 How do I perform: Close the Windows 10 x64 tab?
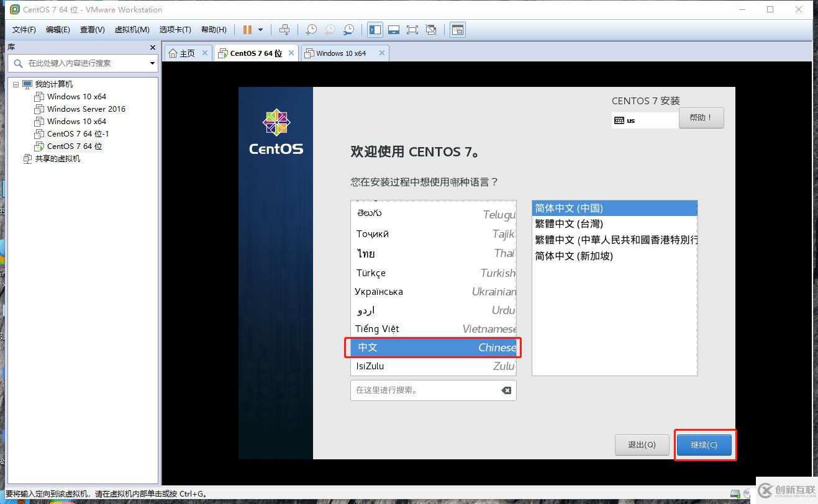click(x=382, y=53)
